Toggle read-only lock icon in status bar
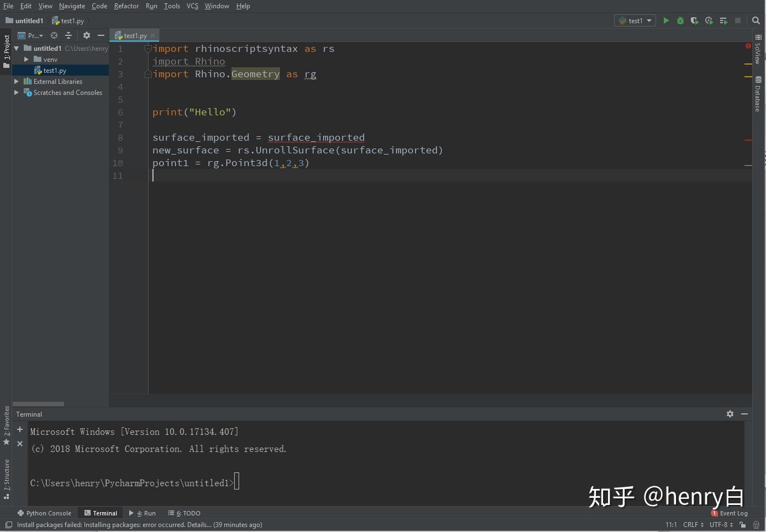 [743, 525]
